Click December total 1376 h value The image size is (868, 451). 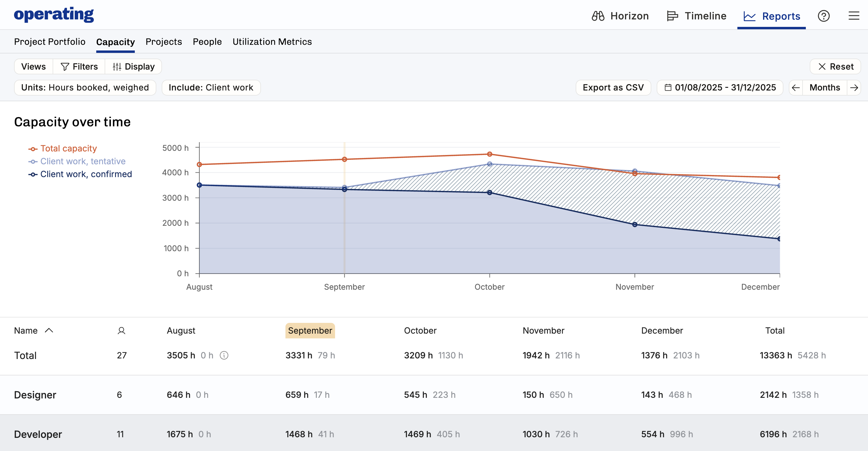point(654,355)
